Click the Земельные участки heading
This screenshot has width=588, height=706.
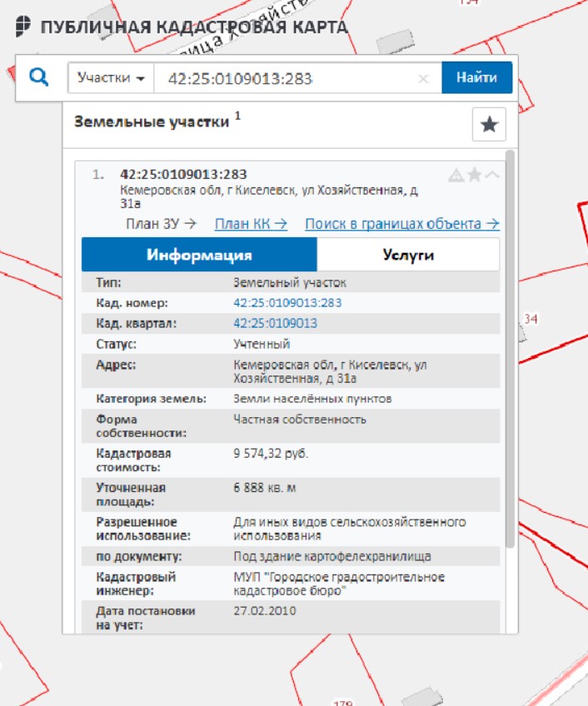tap(152, 122)
